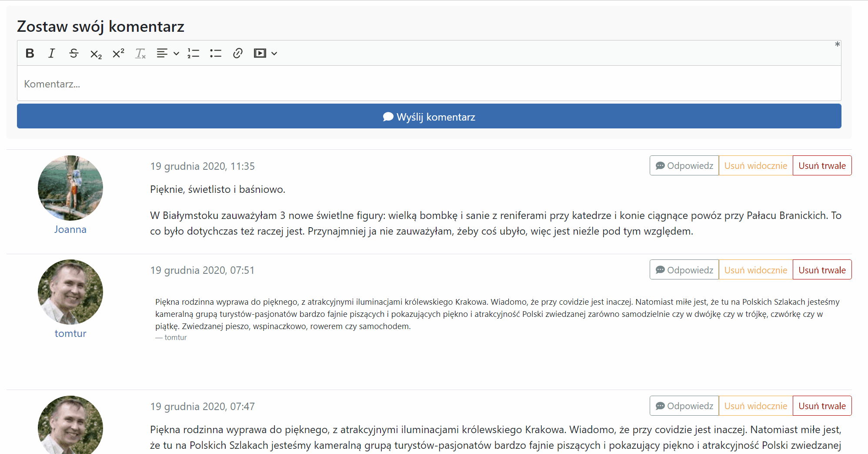Click Joanna's avatar photo
Viewport: 868px width, 454px height.
point(70,188)
